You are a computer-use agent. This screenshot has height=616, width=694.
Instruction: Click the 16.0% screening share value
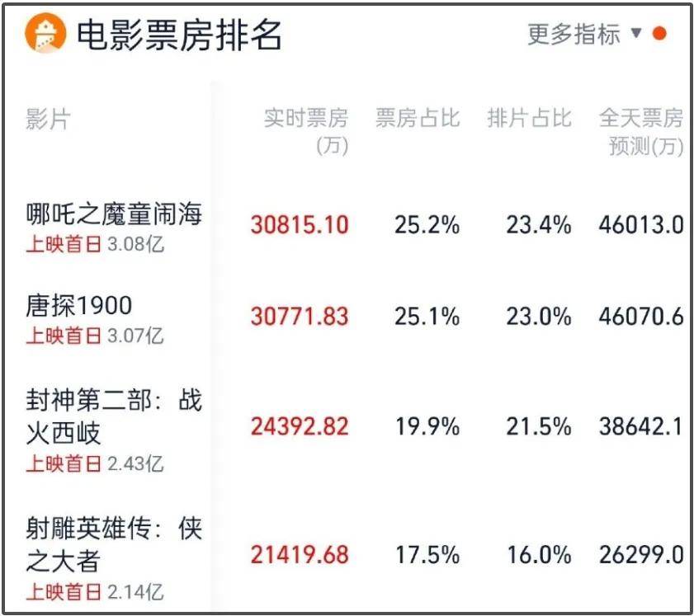pyautogui.click(x=539, y=555)
